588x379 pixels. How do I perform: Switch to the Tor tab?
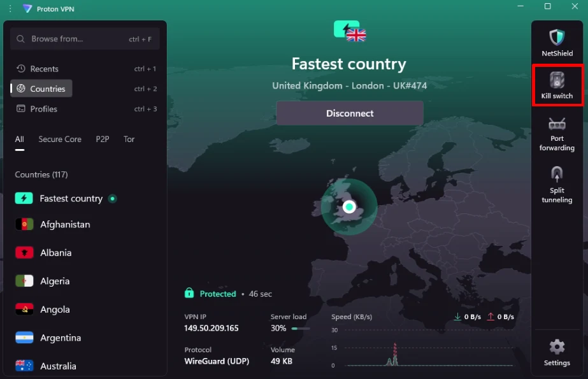tap(129, 139)
